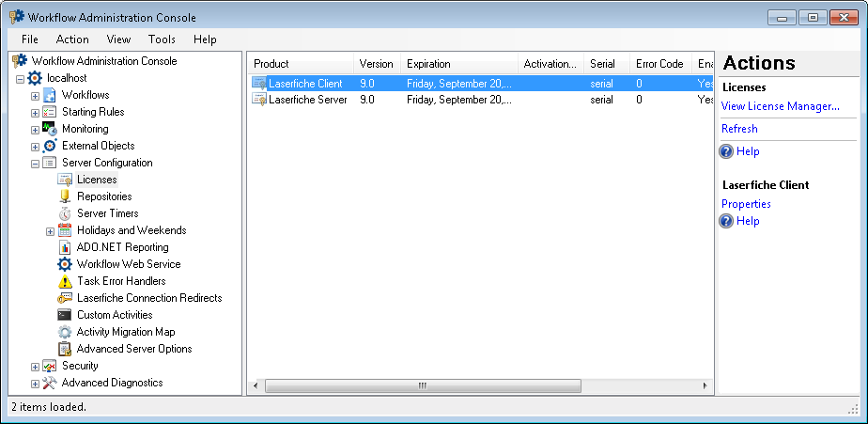Screen dimensions: 868x424
Task: Click the Holidays and Weekends calendar icon
Action: 65,230
